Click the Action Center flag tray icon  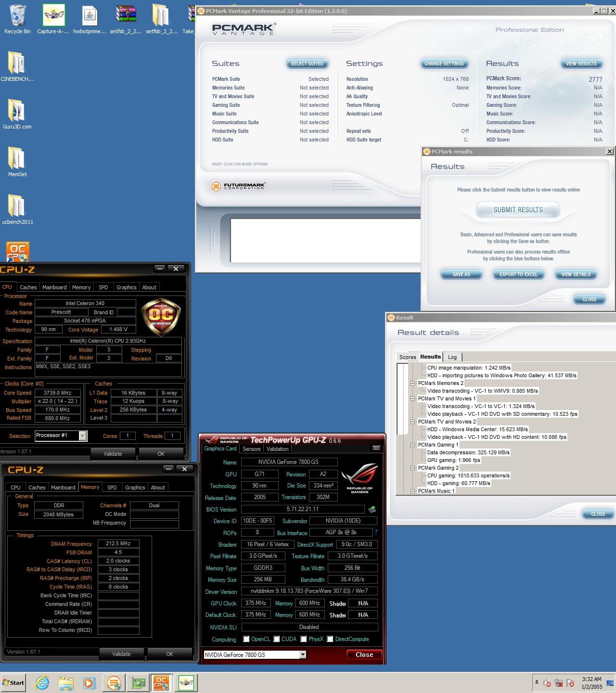click(x=570, y=683)
